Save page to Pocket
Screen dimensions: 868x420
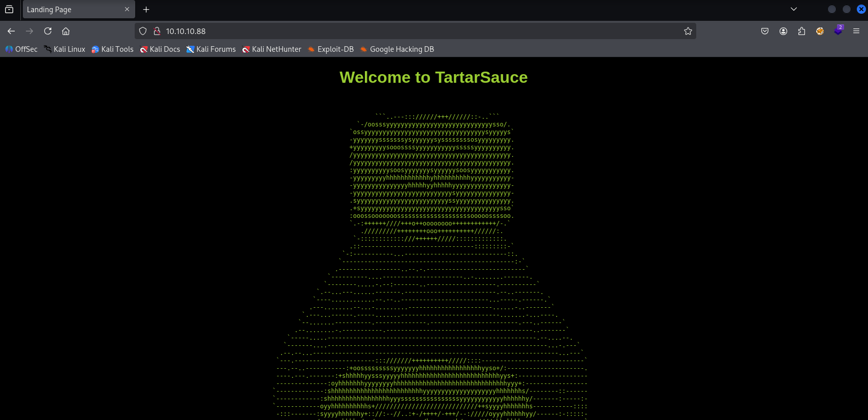[x=765, y=31]
